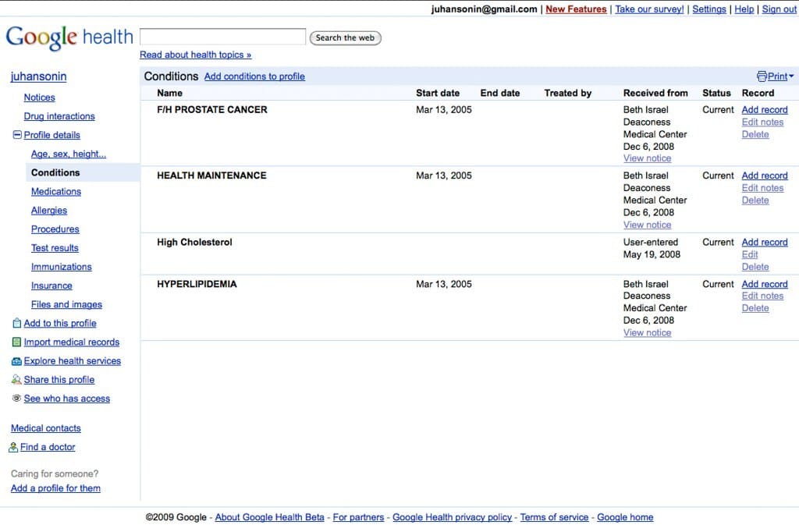Delete the HEALTH MAINTENANCE condition

(x=755, y=200)
